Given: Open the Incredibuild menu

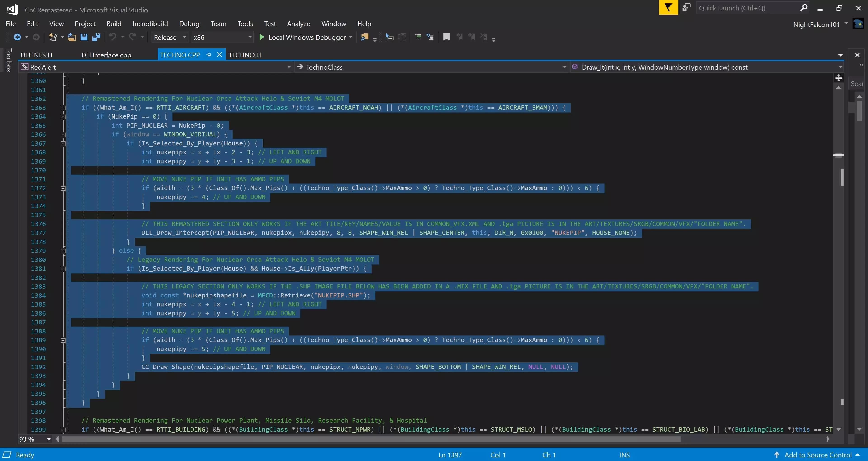Looking at the screenshot, I should point(150,24).
